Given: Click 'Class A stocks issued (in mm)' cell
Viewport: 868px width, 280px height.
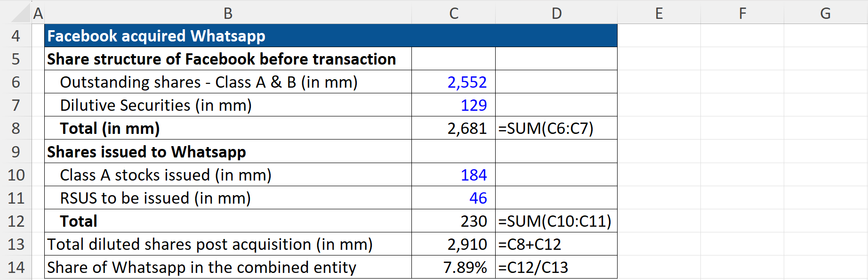Looking at the screenshot, I should (x=228, y=175).
